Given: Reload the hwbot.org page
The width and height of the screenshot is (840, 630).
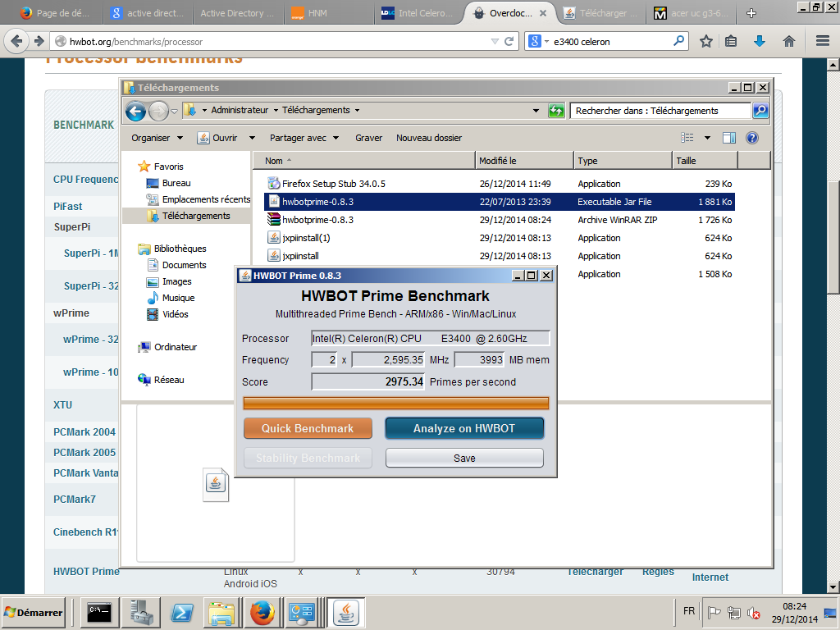Looking at the screenshot, I should point(509,41).
